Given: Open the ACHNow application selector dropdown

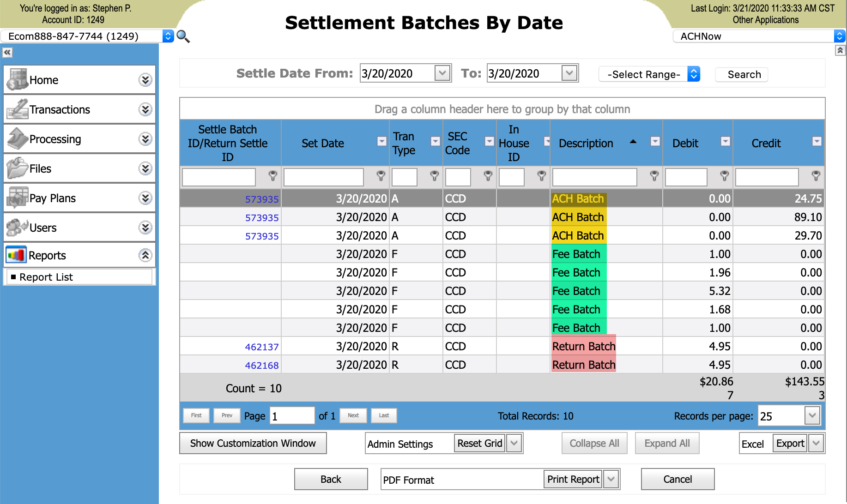Looking at the screenshot, I should pyautogui.click(x=840, y=36).
